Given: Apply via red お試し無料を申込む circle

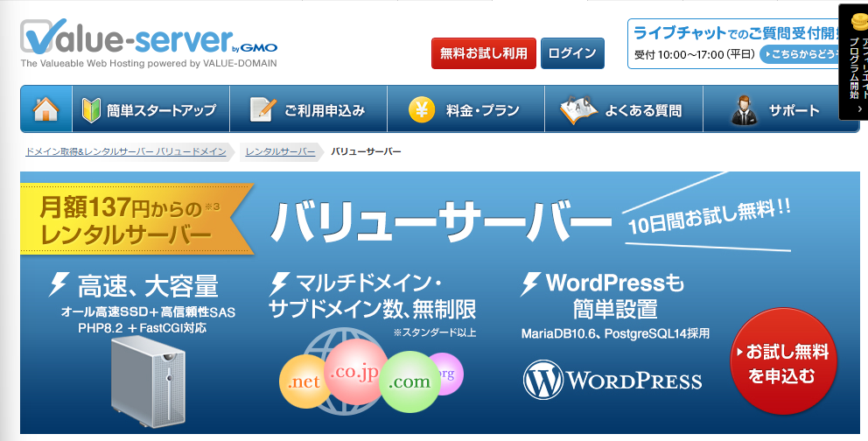Looking at the screenshot, I should [783, 361].
